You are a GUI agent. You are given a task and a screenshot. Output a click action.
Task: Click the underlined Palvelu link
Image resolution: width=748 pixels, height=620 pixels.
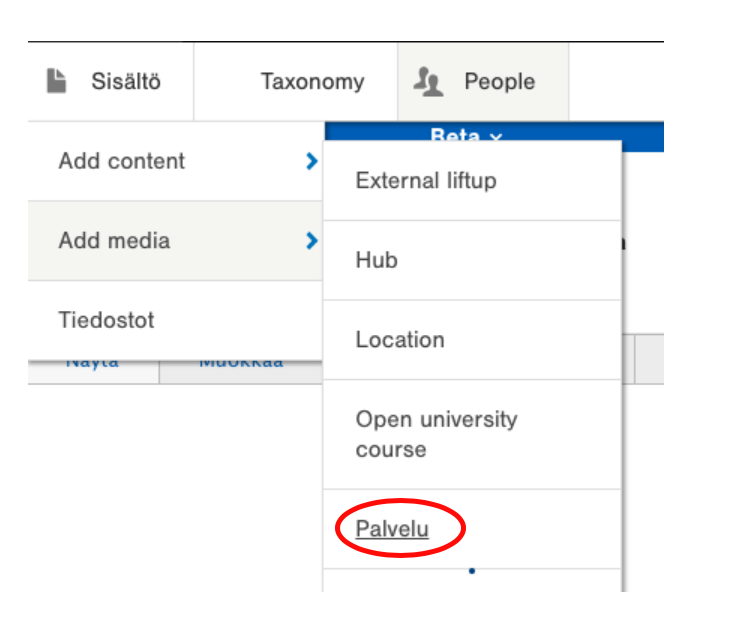tap(392, 529)
